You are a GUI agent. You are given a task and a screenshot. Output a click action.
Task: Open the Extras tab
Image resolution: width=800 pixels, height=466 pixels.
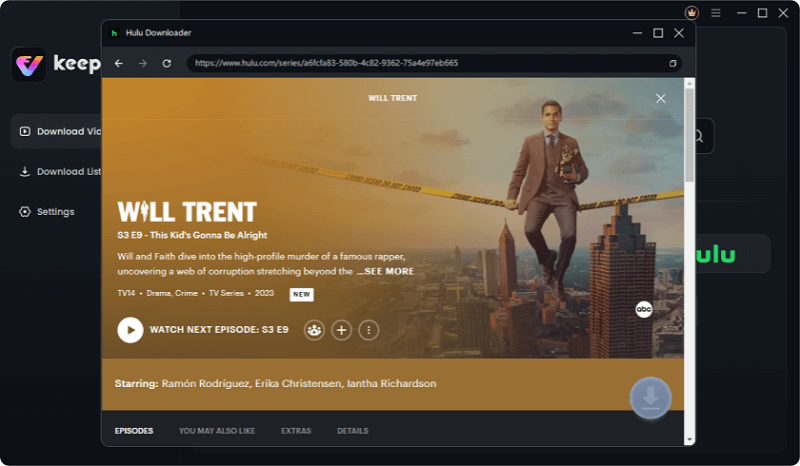[296, 431]
